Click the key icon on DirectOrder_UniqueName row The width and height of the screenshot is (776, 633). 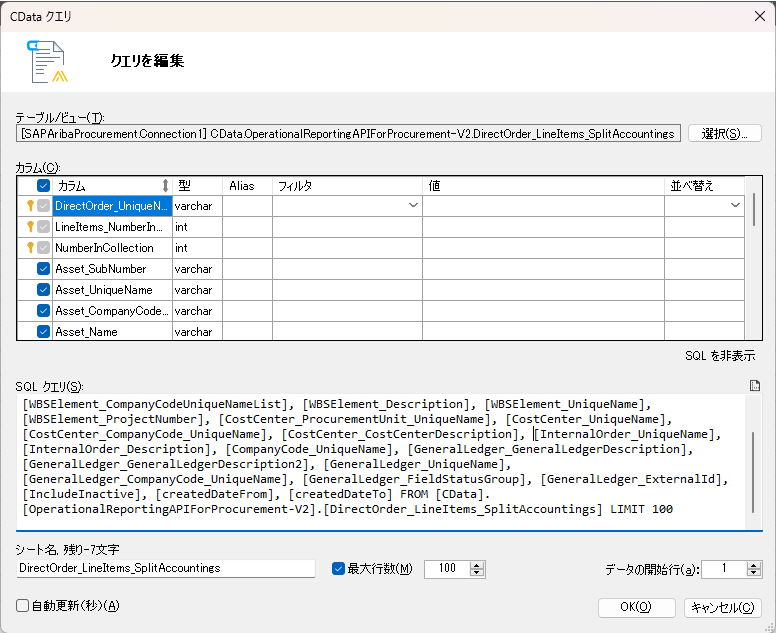click(30, 205)
